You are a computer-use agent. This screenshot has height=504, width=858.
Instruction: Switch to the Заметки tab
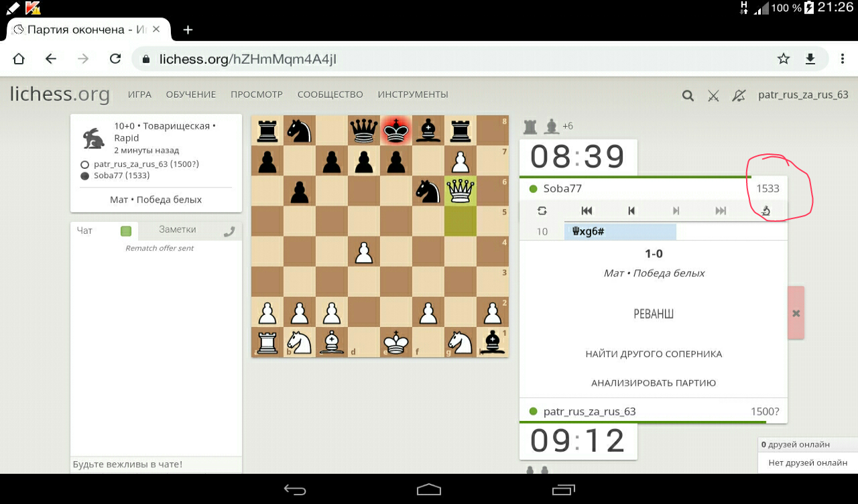pos(178,229)
